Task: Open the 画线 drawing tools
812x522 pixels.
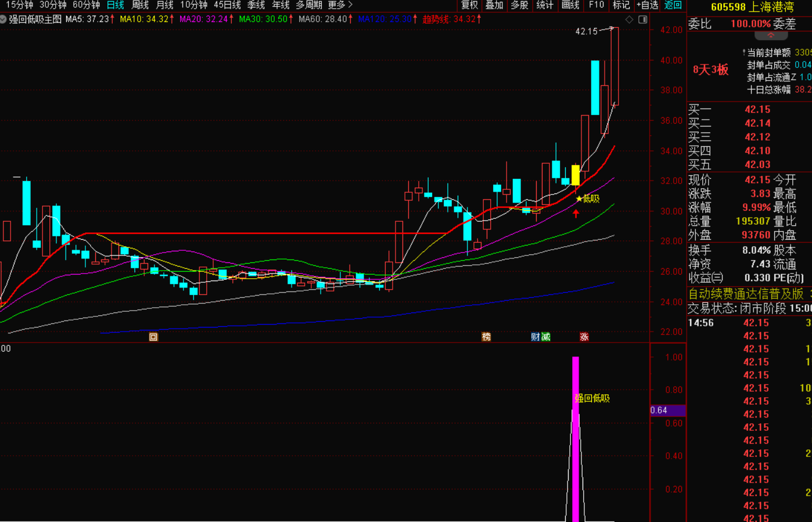Action: 570,5
